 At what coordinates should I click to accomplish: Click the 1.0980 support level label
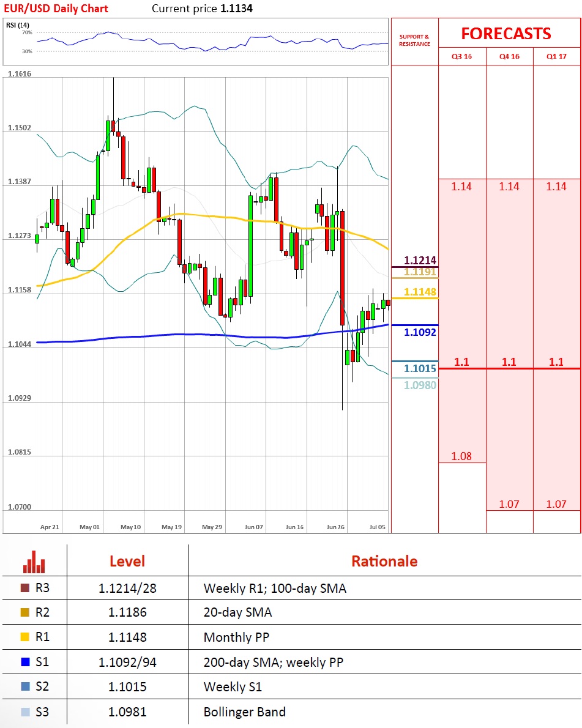[x=420, y=385]
